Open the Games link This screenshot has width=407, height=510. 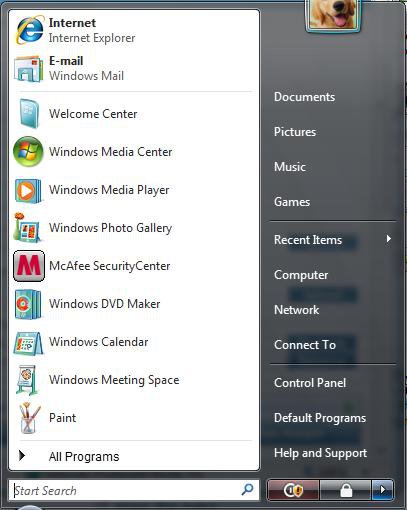[292, 202]
